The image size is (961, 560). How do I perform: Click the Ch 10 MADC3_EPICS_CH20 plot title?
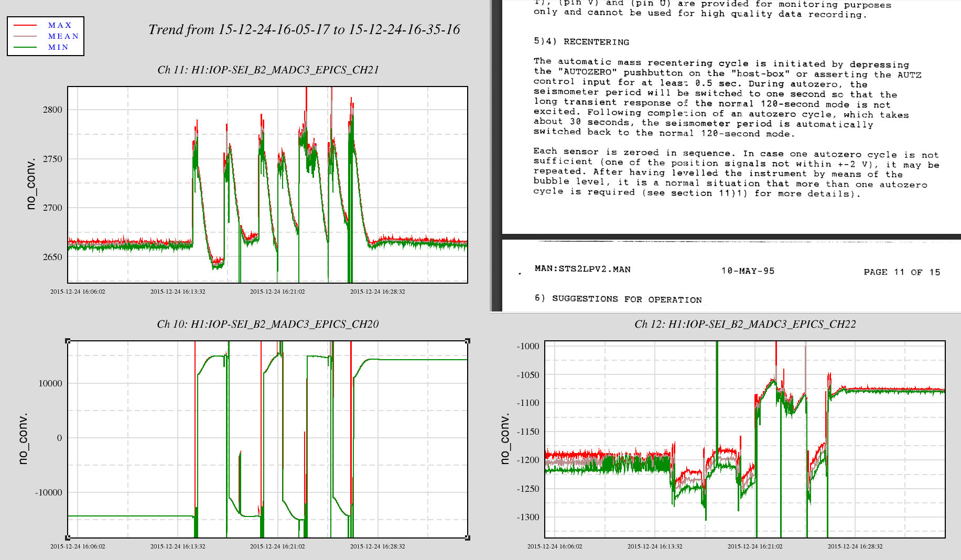click(267, 324)
